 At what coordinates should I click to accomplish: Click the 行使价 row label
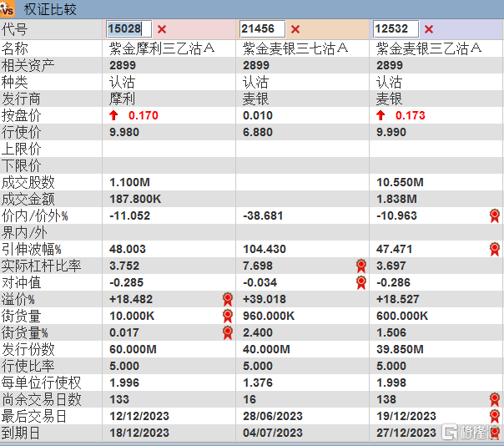[x=21, y=133]
